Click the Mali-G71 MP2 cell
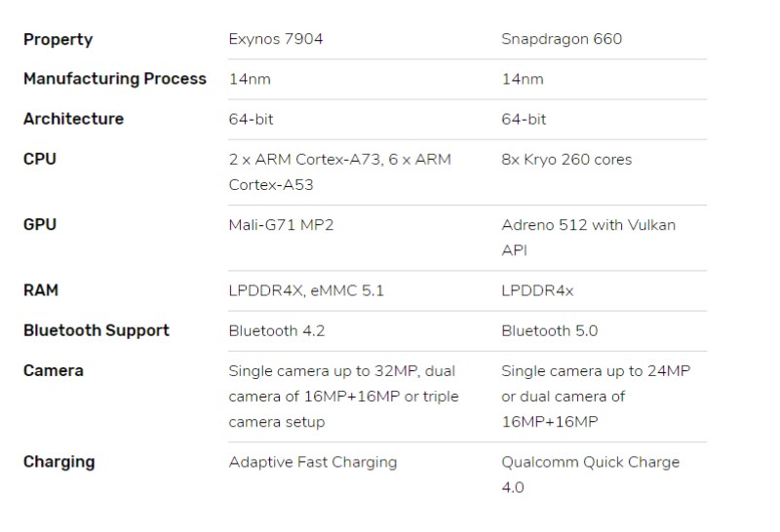 pos(281,225)
